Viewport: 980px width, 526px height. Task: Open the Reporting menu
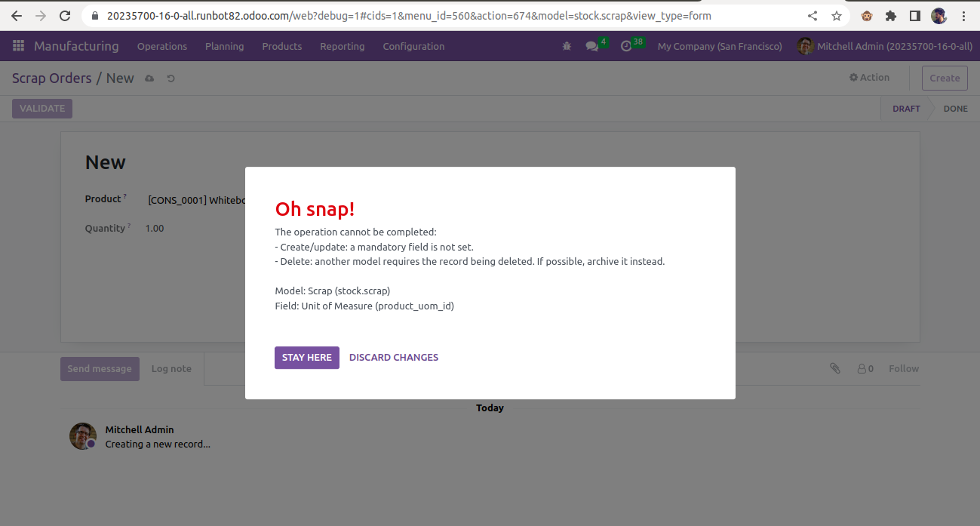coord(343,46)
